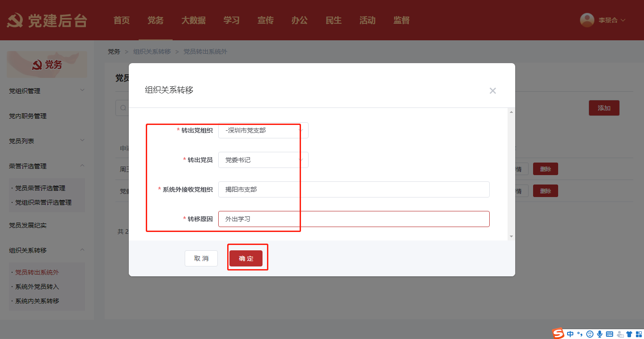The image size is (644, 339).
Task: Open the 转出党员 dropdown
Action: (263, 160)
